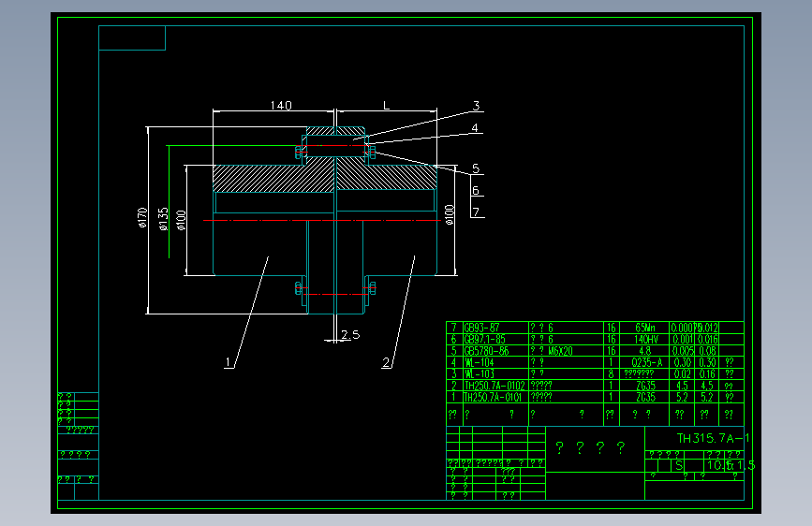Screen dimensions: 812x526
Task: Click the L dimension label
Action: [386, 106]
